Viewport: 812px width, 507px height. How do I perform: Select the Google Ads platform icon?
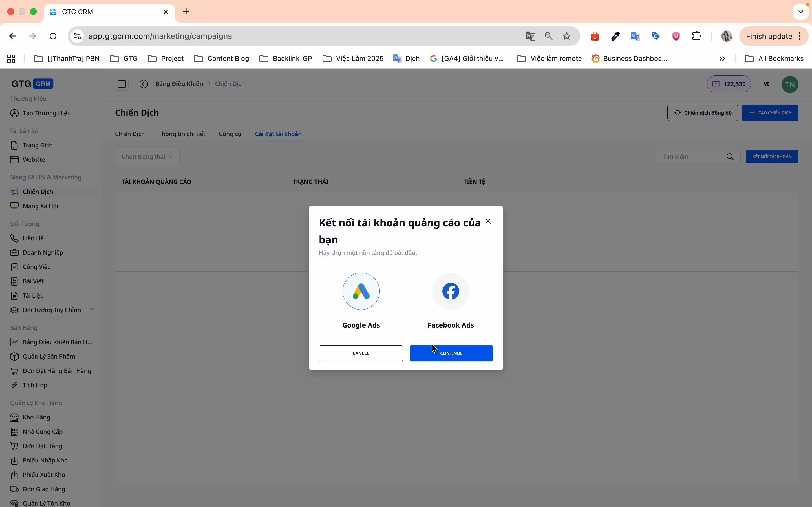361,291
